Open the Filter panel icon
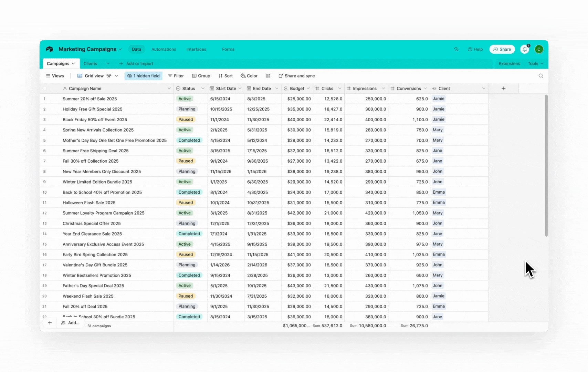 point(176,76)
